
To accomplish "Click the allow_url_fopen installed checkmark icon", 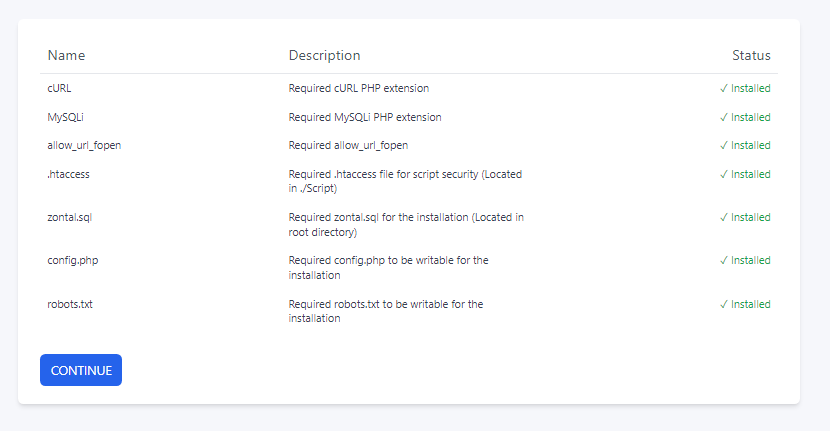I will 724,145.
